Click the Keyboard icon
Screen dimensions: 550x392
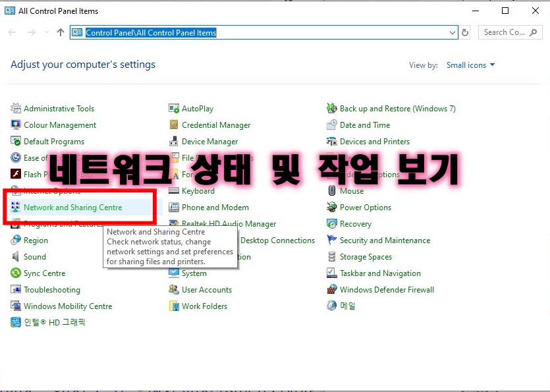point(174,191)
